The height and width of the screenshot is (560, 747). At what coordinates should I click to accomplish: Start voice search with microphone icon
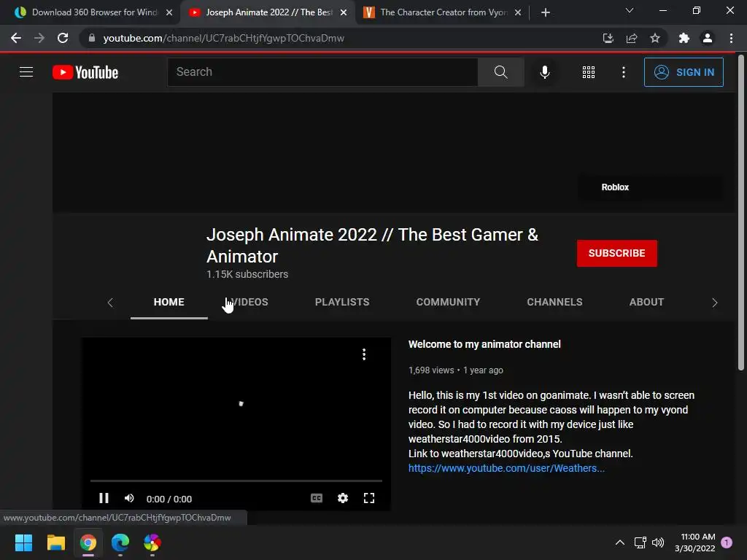(x=544, y=72)
